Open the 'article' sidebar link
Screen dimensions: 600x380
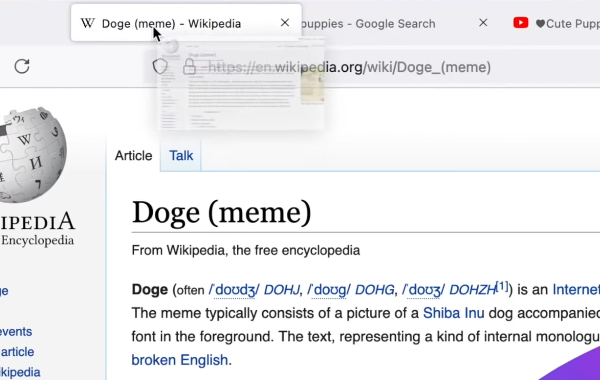coord(17,352)
